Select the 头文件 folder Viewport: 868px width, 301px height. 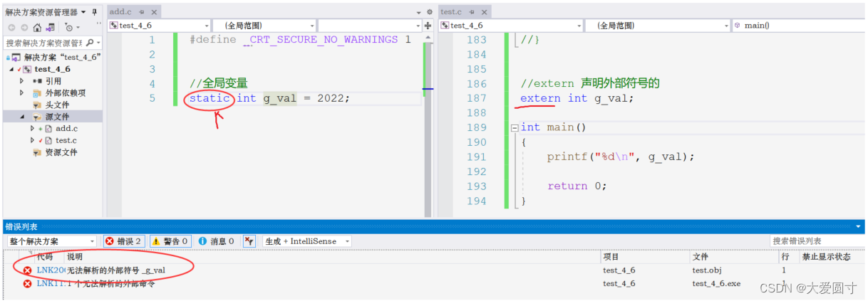(x=56, y=105)
